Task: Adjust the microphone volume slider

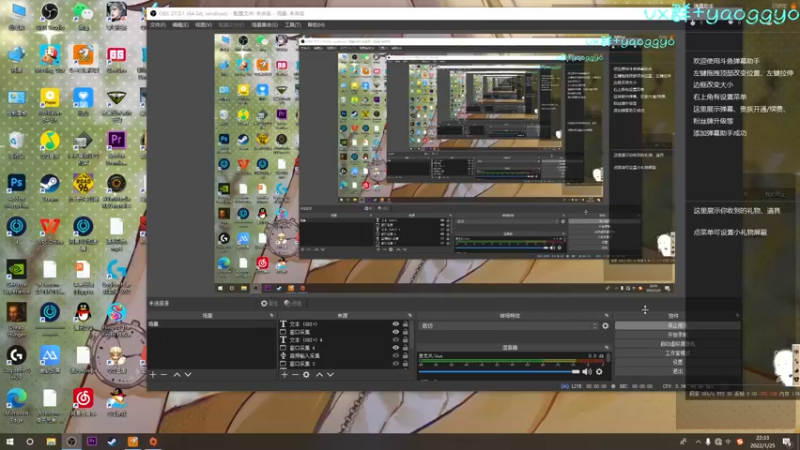Action: click(499, 371)
